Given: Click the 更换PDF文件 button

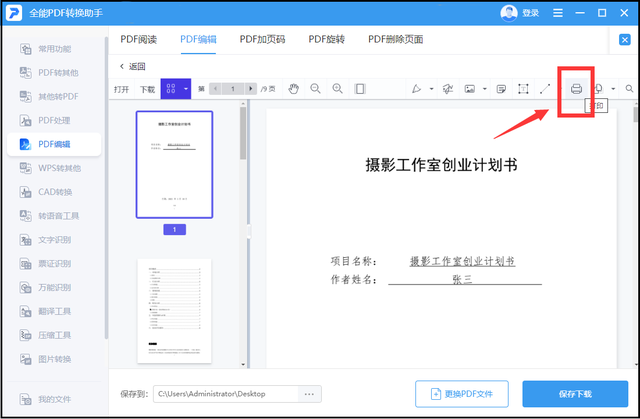Looking at the screenshot, I should click(462, 394).
